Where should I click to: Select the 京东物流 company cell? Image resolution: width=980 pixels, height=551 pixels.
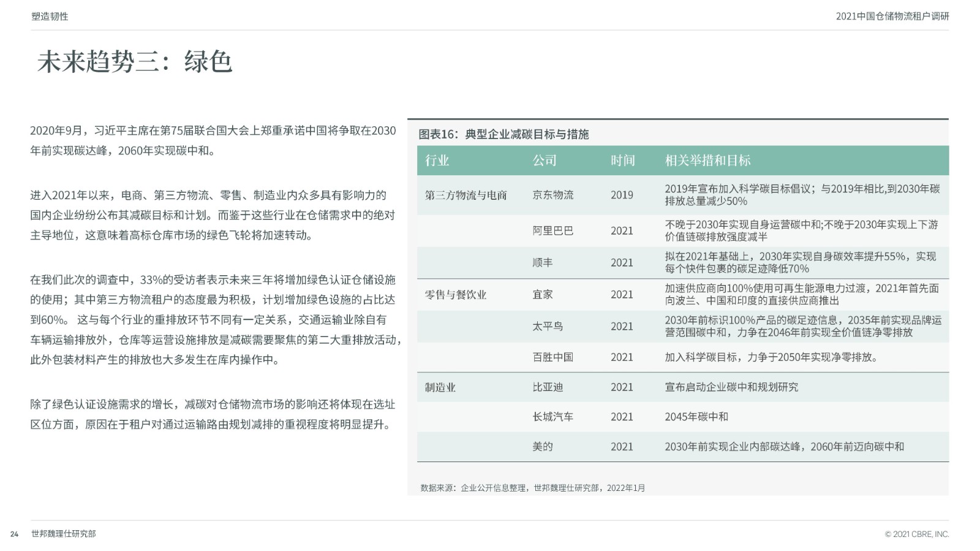553,195
